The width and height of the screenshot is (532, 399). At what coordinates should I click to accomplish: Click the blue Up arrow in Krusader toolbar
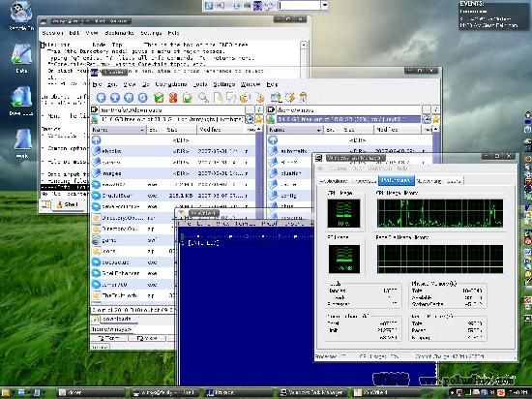point(115,98)
